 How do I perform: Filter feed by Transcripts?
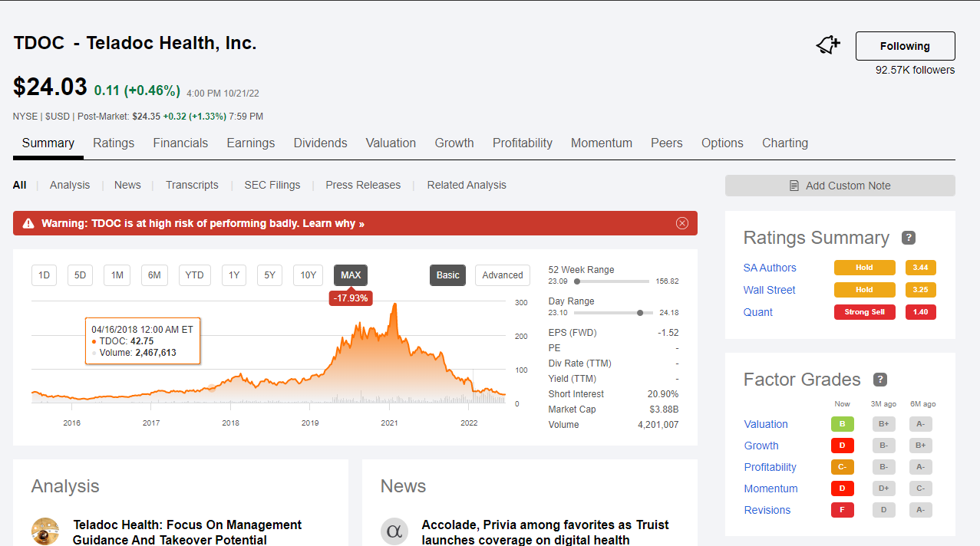tap(192, 185)
